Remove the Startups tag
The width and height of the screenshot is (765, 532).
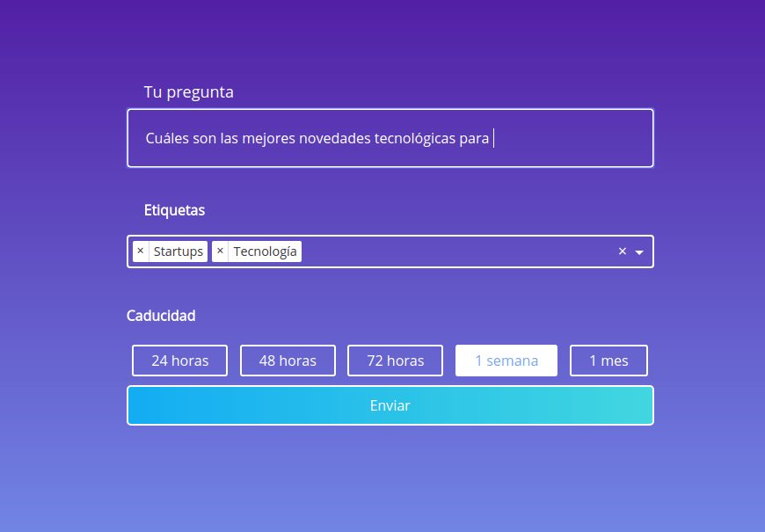click(x=141, y=251)
